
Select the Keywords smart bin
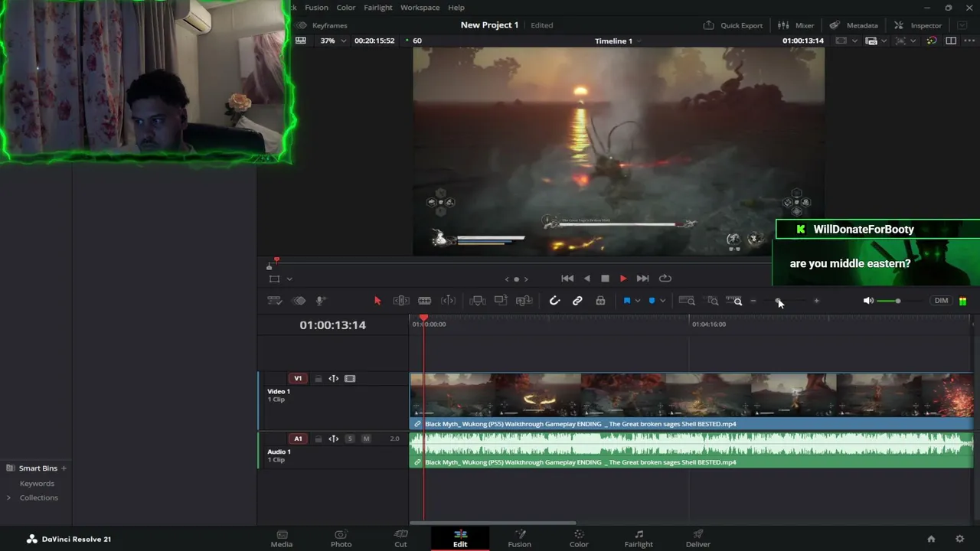pos(37,484)
